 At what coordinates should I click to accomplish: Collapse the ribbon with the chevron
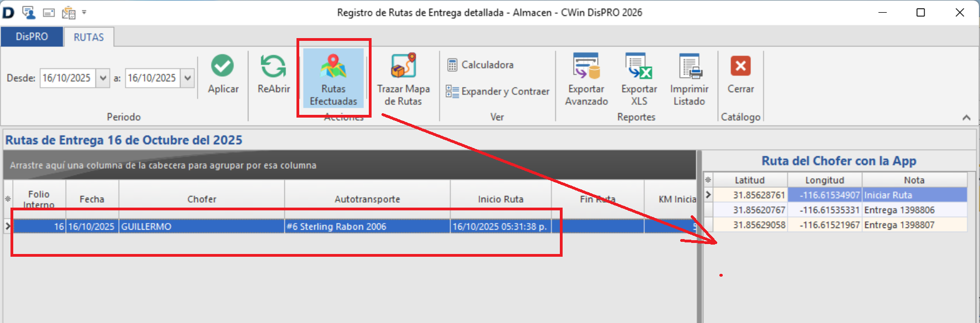click(966, 117)
